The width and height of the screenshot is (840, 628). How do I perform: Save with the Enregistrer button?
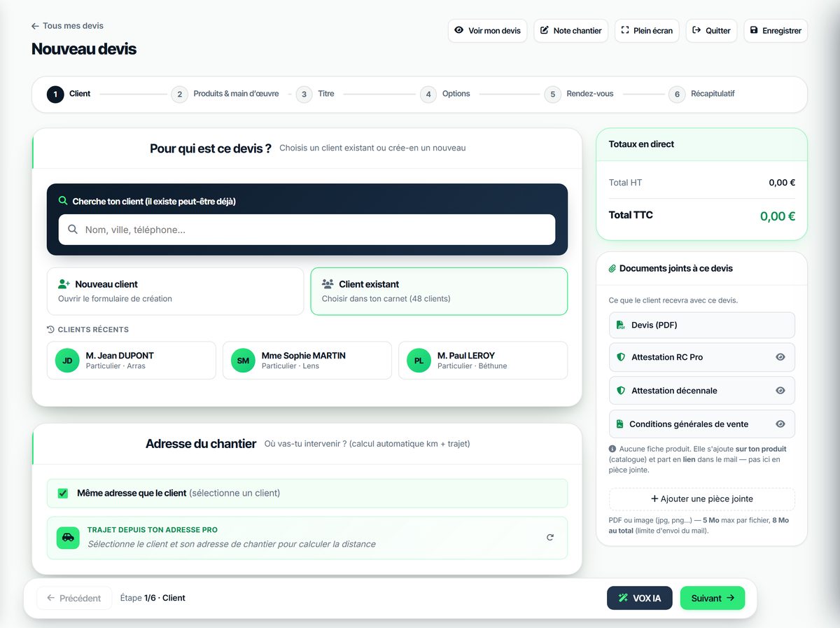(x=776, y=31)
